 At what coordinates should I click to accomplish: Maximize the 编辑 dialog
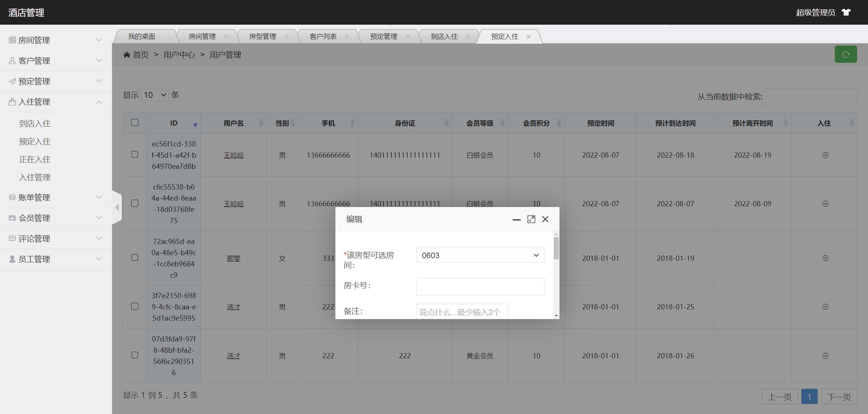531,219
